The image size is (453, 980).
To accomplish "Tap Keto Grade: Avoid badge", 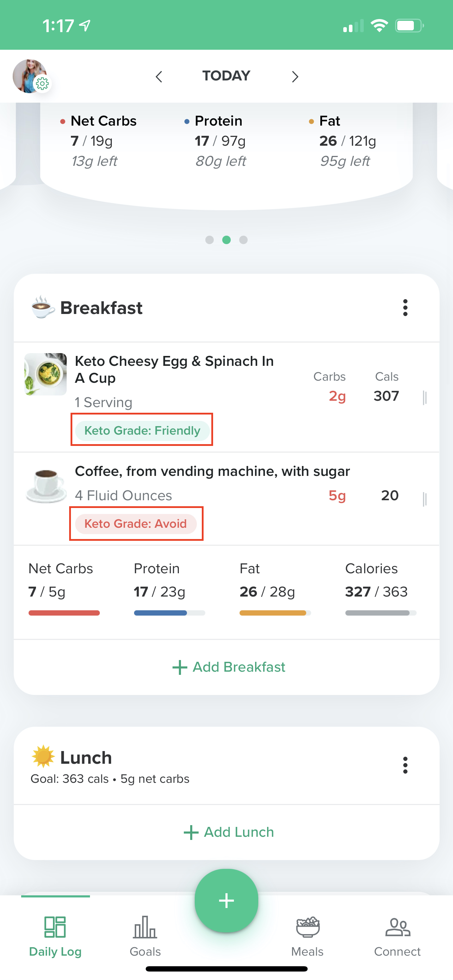I will pos(136,524).
